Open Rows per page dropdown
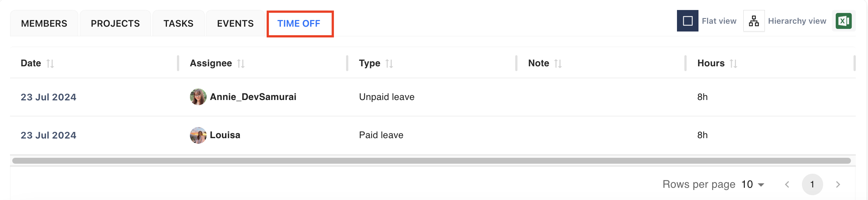Viewport: 868px width, 200px height. 753,184
